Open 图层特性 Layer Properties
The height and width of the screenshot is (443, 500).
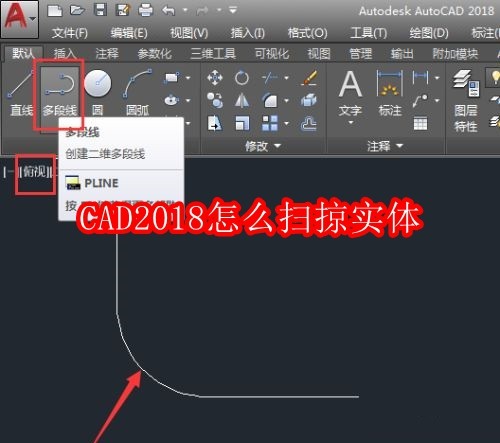[x=466, y=102]
